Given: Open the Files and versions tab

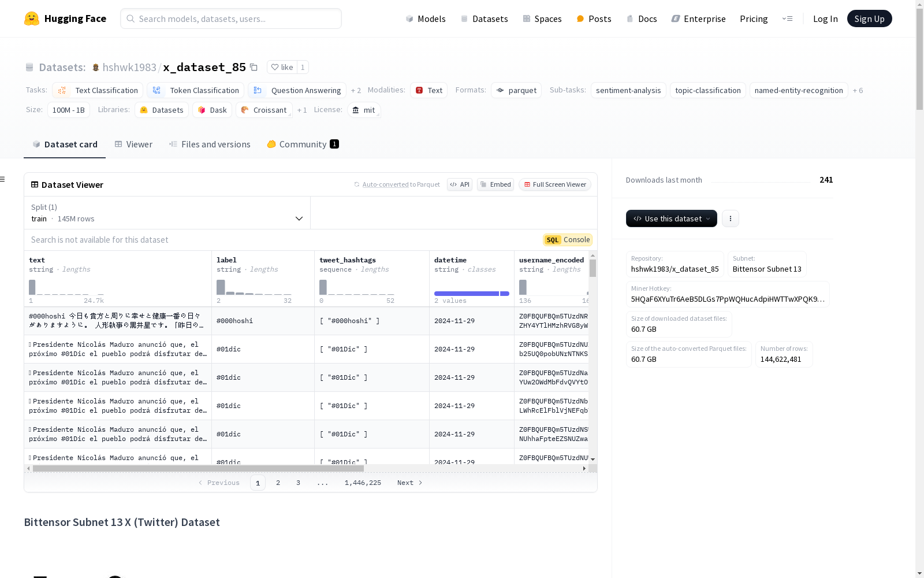Looking at the screenshot, I should [210, 144].
